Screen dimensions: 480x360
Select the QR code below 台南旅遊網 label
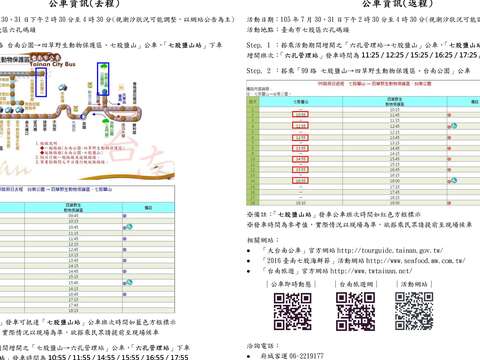pos(355,311)
